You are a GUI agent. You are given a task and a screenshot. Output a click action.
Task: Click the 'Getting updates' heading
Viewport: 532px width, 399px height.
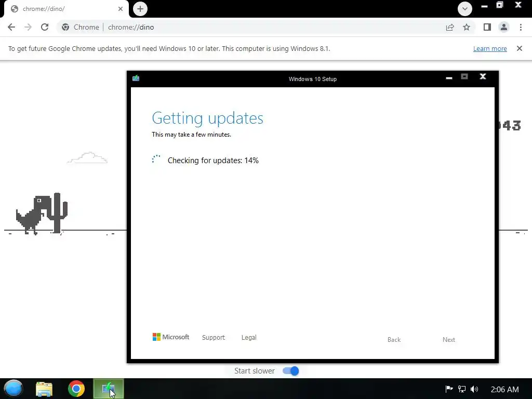(208, 118)
